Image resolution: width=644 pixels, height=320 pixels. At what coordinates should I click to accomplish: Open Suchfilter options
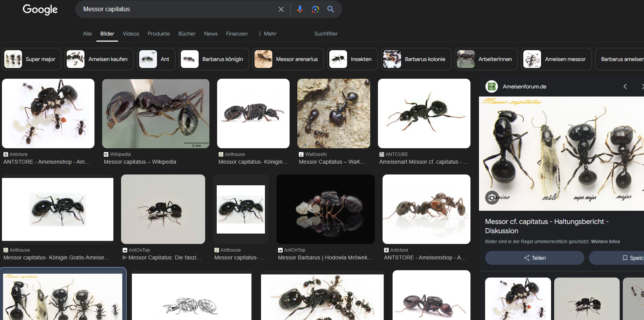click(x=326, y=34)
